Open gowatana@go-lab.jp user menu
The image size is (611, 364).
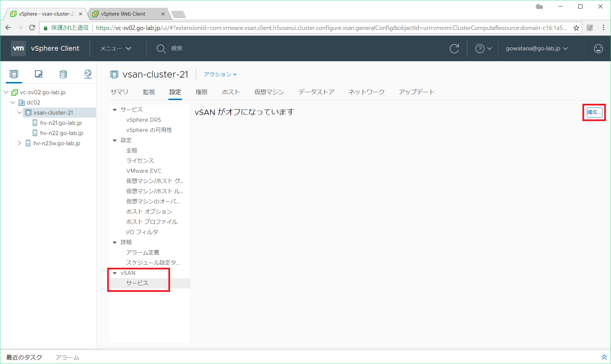click(537, 49)
